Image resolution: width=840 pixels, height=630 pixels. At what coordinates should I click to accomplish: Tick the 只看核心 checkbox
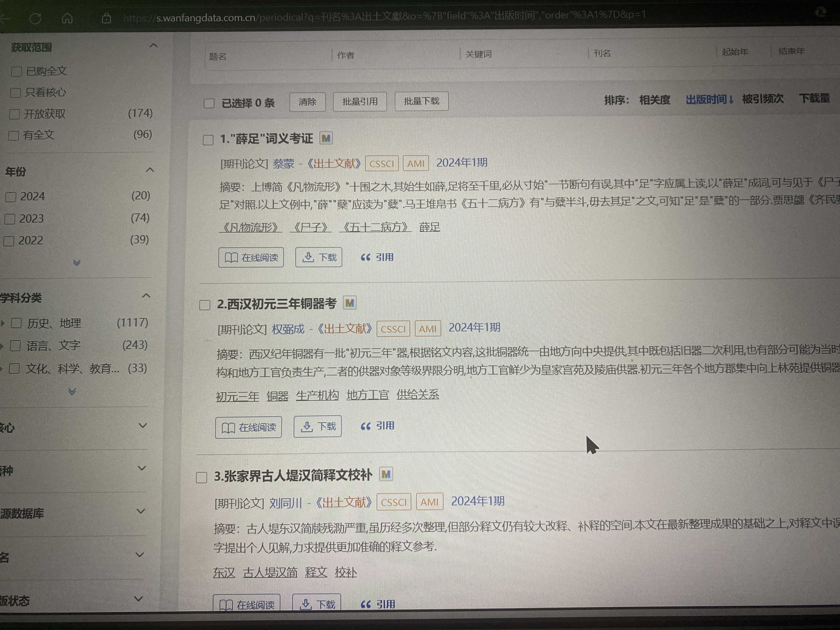16,93
